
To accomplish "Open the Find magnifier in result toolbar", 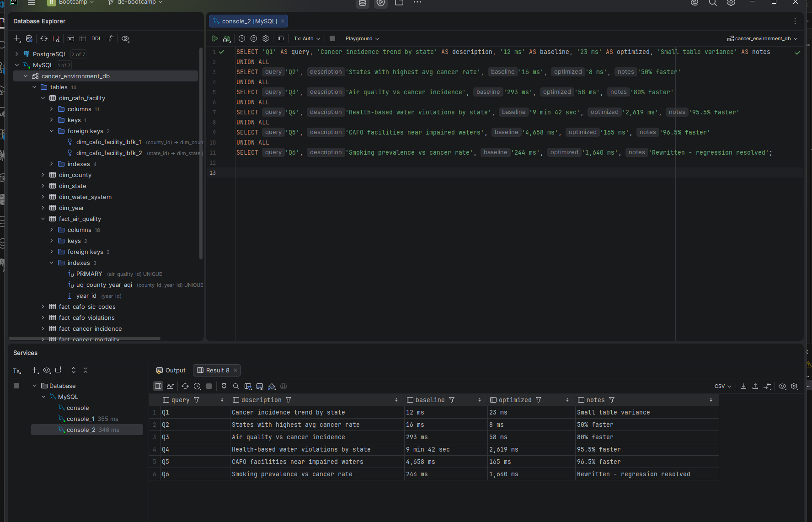I will click(236, 386).
